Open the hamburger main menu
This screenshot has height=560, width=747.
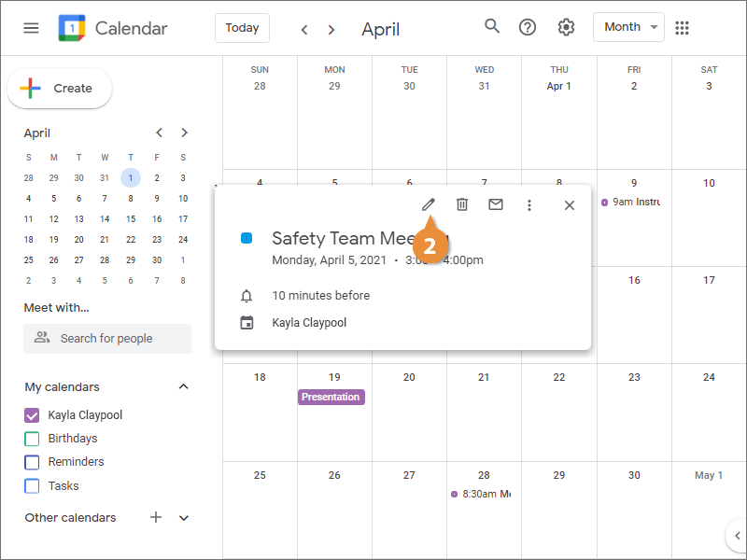point(31,28)
